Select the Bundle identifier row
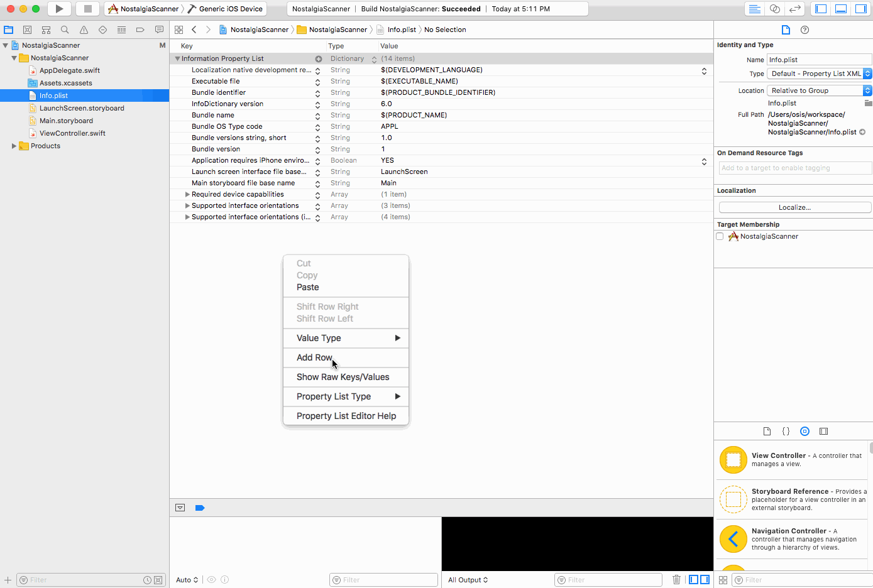 (441, 92)
